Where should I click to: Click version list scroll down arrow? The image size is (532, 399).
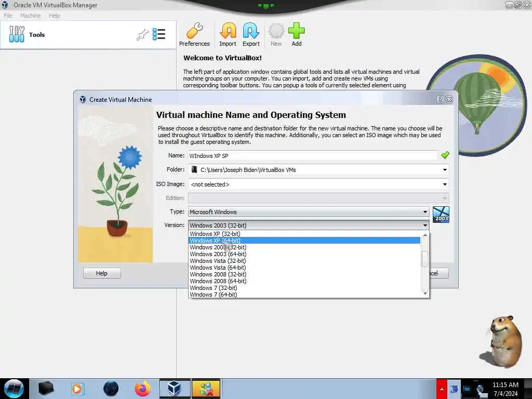425,294
